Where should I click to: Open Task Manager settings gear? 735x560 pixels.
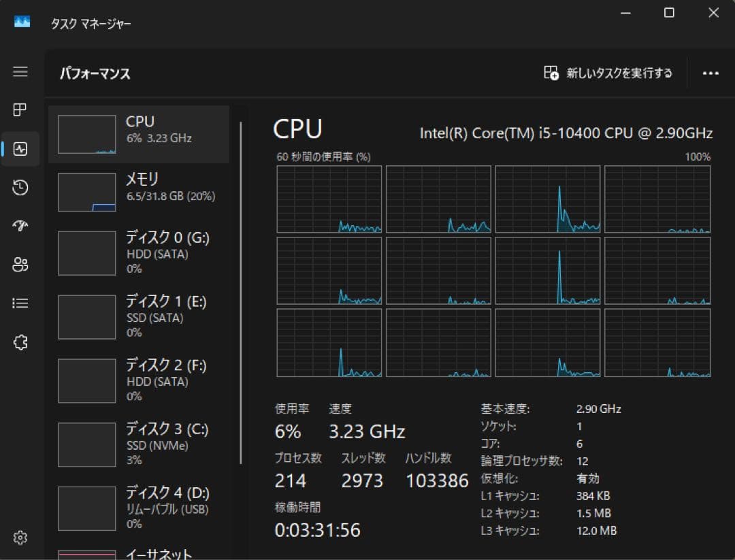20,538
